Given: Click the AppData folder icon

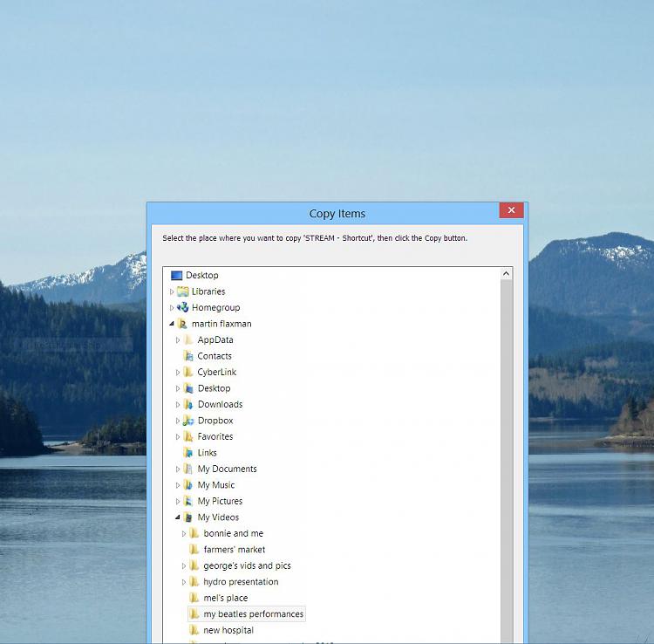Looking at the screenshot, I should point(188,339).
